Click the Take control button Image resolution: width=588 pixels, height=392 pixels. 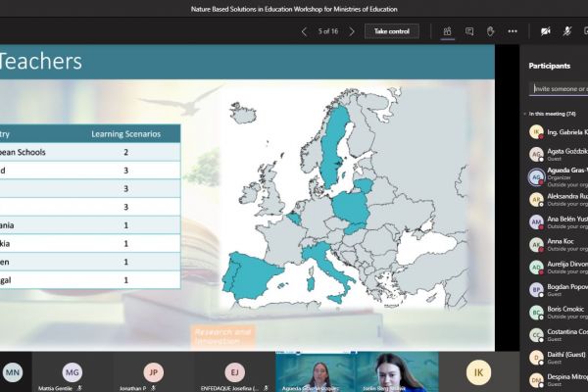pos(391,31)
